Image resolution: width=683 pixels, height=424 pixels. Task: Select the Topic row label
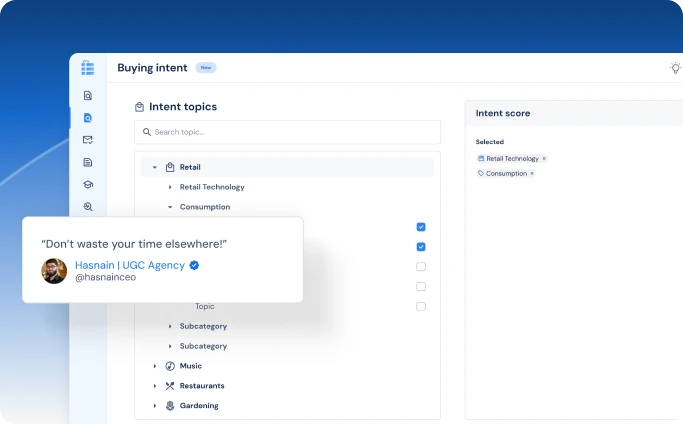pos(204,306)
